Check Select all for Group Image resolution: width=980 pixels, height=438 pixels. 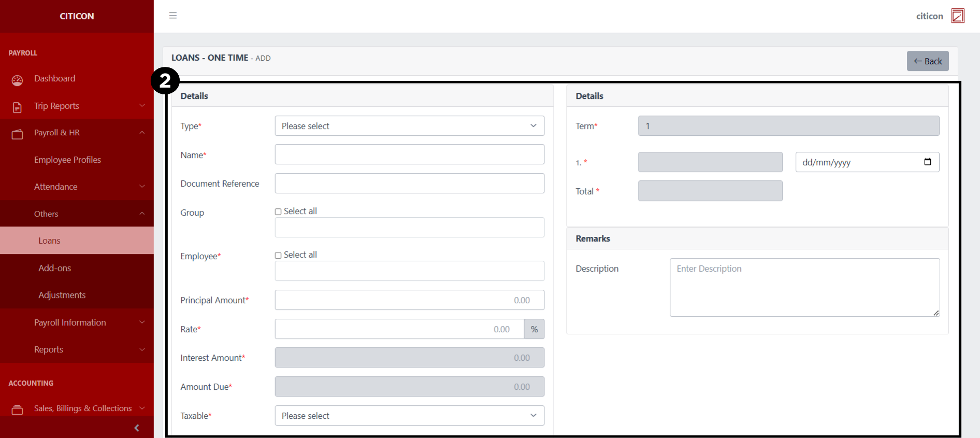point(278,211)
